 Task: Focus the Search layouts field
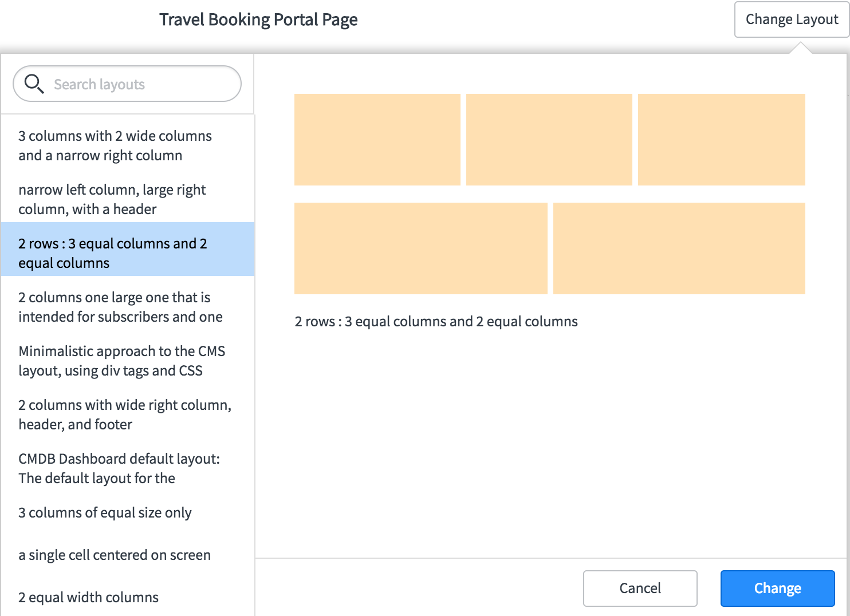(x=127, y=84)
